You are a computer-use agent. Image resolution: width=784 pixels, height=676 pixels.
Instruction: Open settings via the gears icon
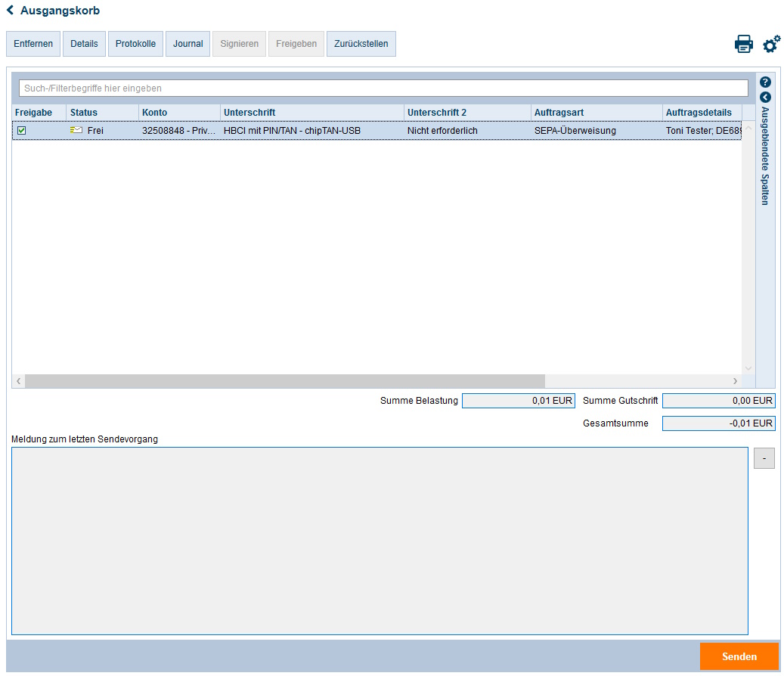coord(771,44)
